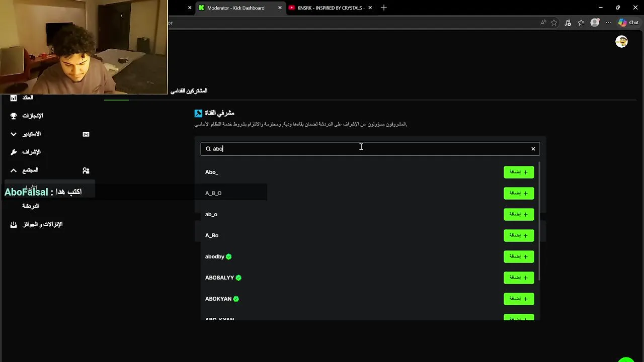Click the community people icon
The height and width of the screenshot is (362, 644).
(86, 170)
